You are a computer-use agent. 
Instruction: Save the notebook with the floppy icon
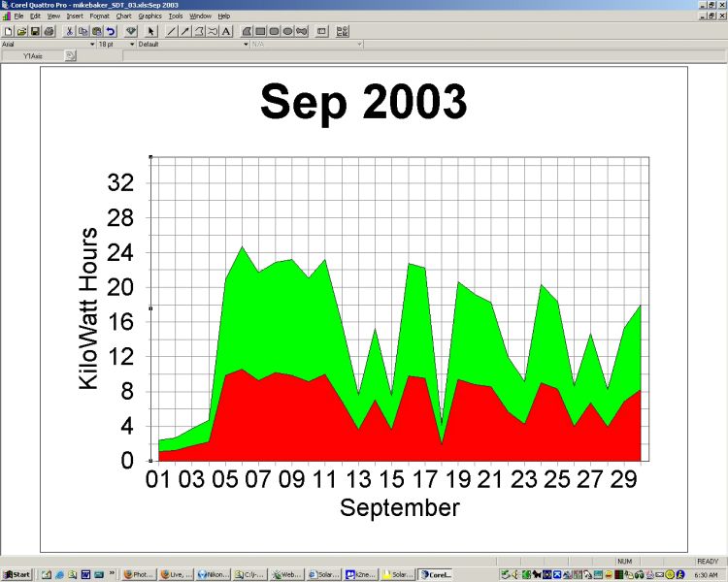[35, 31]
